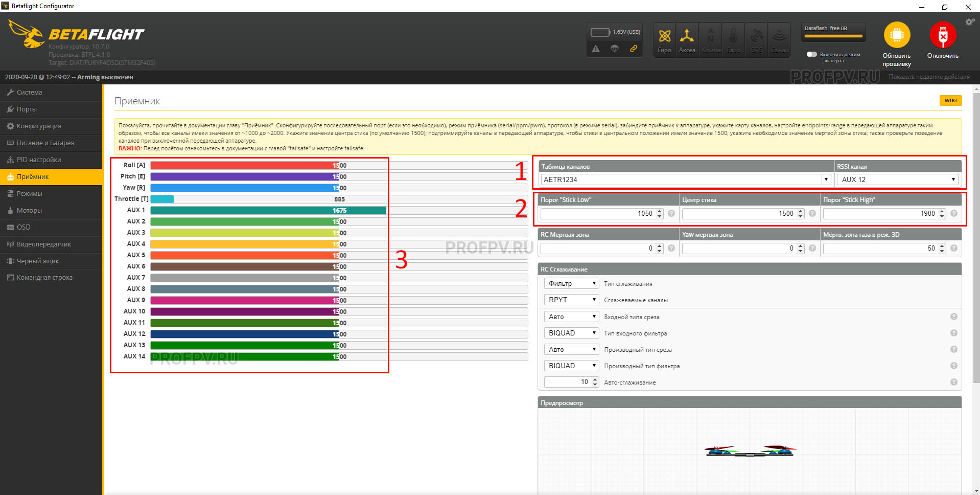Click help icon next to RC deadband
980x495 pixels.
pyautogui.click(x=671, y=248)
